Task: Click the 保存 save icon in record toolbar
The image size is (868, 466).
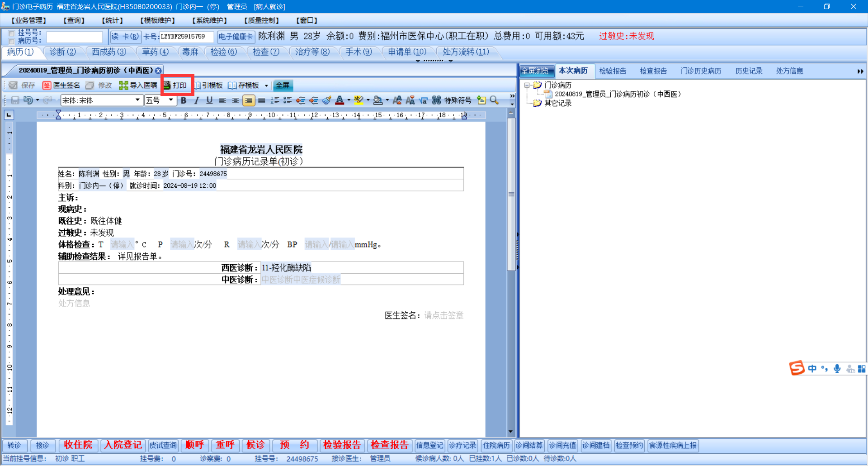Action: pyautogui.click(x=13, y=86)
